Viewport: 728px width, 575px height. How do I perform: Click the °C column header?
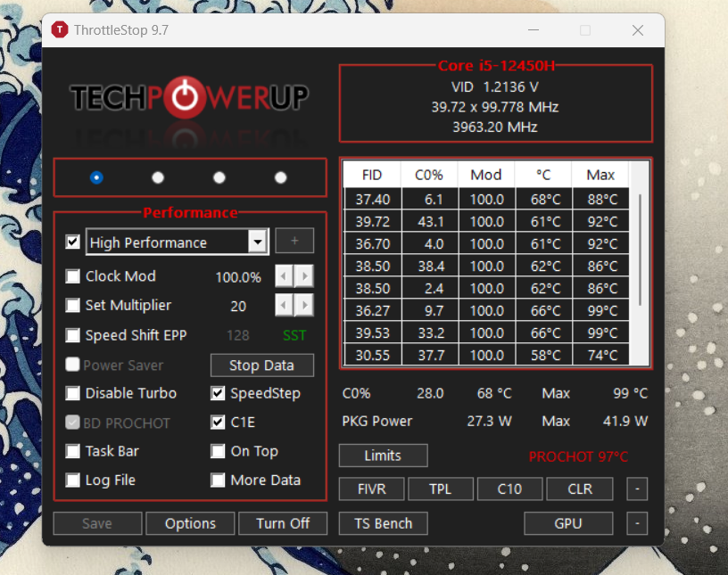coord(543,175)
